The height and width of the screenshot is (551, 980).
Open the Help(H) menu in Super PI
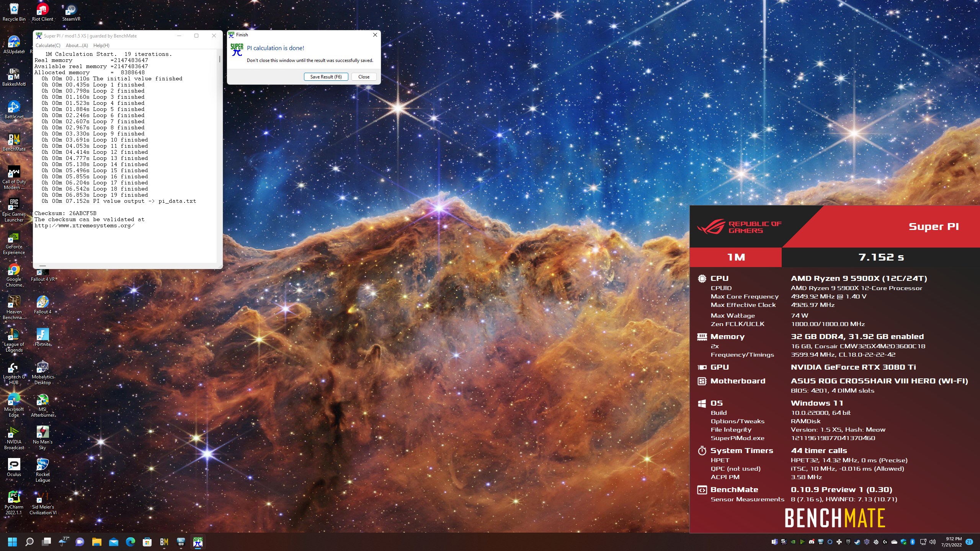[x=101, y=45]
